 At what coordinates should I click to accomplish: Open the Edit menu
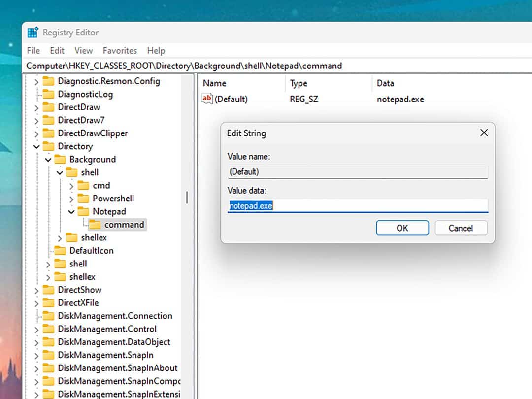pyautogui.click(x=57, y=51)
